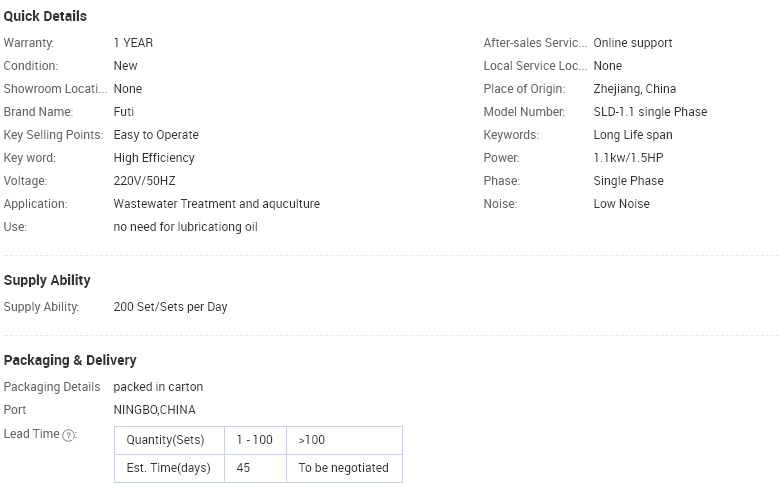The image size is (779, 484).
Task: Click the 'Zhejiang, China' origin value
Action: point(634,89)
